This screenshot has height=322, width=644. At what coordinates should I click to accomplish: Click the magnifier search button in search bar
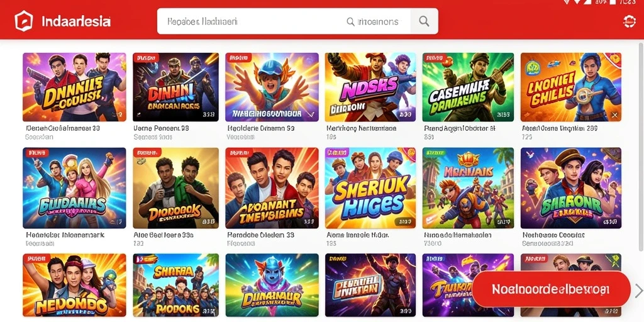(424, 21)
